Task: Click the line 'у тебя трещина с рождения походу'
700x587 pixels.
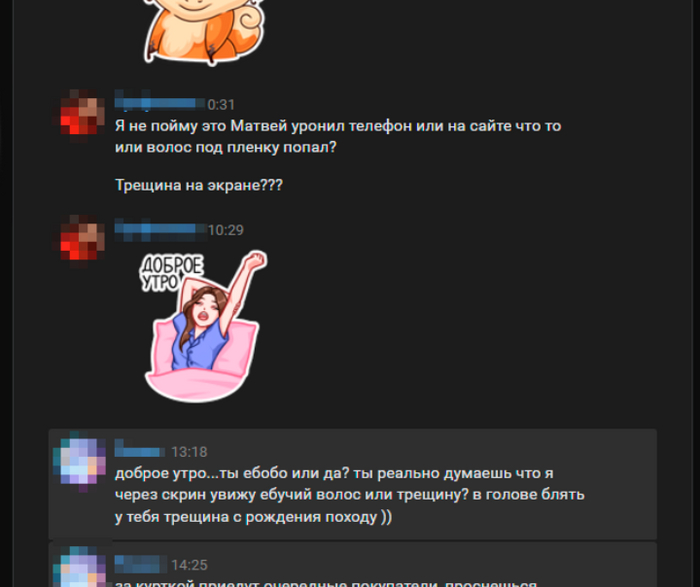Action: pyautogui.click(x=253, y=517)
